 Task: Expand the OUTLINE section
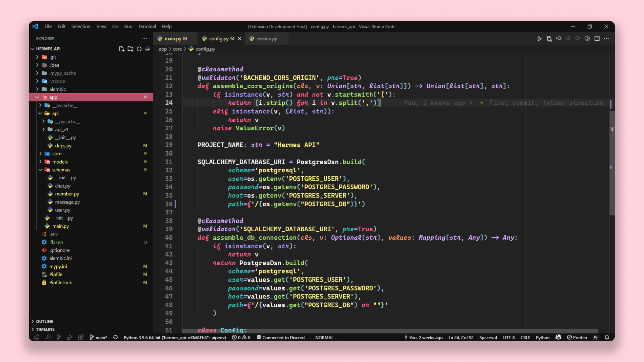[x=44, y=321]
